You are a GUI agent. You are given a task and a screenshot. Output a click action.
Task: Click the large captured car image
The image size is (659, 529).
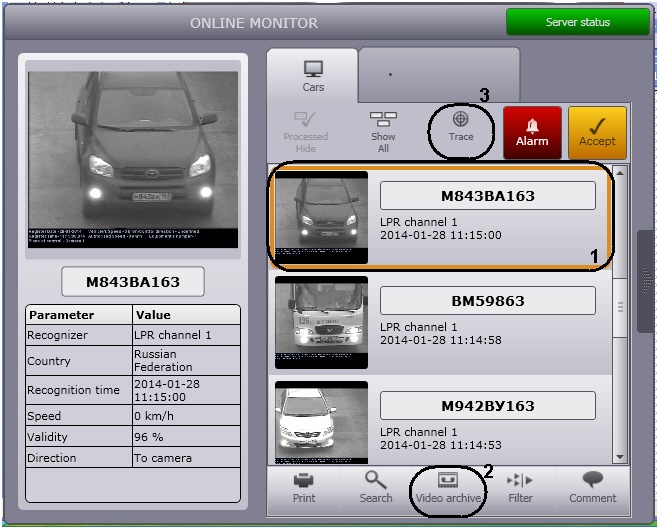pos(133,160)
